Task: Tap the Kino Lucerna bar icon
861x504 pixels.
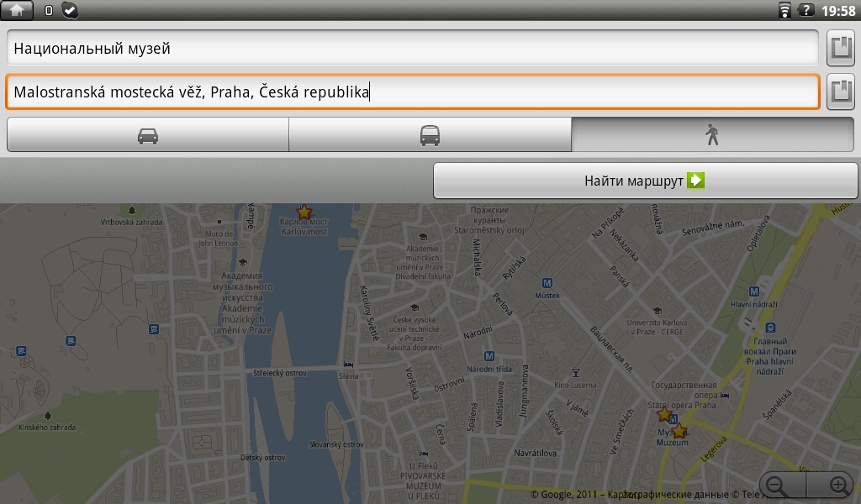Action: click(575, 373)
